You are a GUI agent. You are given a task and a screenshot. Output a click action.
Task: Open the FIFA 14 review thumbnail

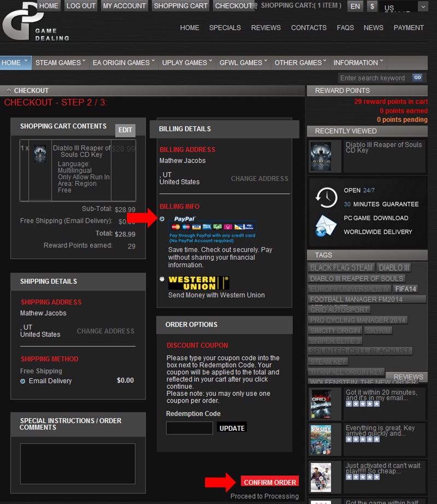tap(321, 477)
